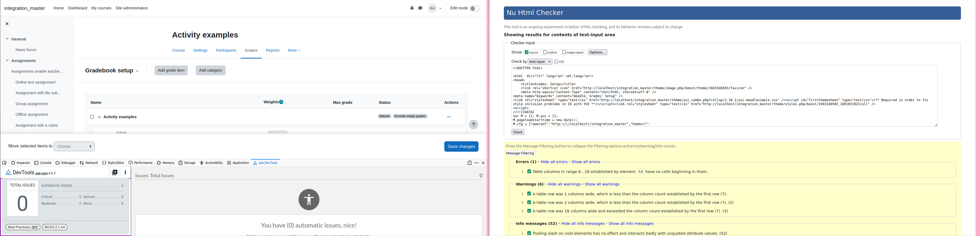The image size is (980, 236).
Task: Open the user menu dropdown arrow
Action: click(x=441, y=8)
